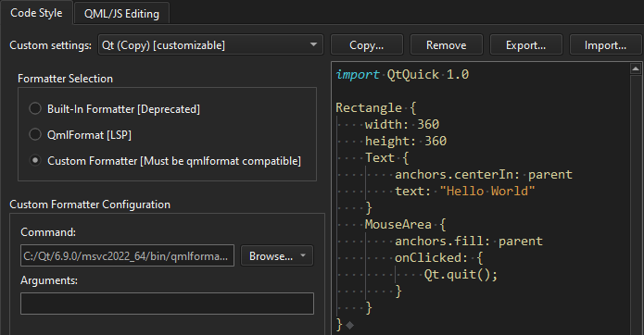Click into the Arguments input field
This screenshot has height=335, width=644.
pos(167,304)
